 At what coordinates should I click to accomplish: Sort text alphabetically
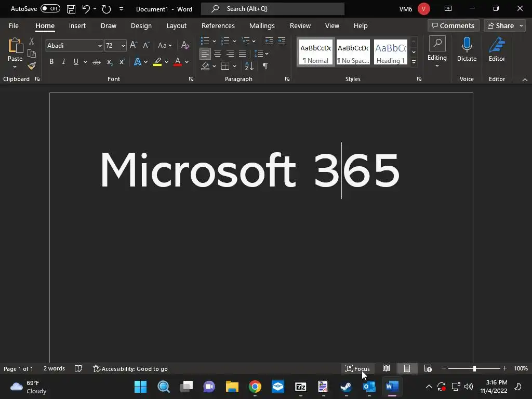point(249,66)
